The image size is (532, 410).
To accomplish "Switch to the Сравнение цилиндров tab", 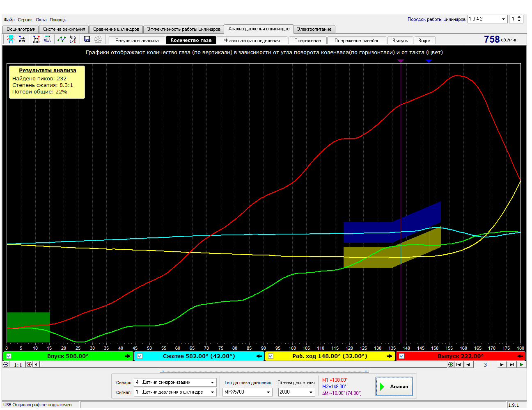I will pyautogui.click(x=116, y=29).
